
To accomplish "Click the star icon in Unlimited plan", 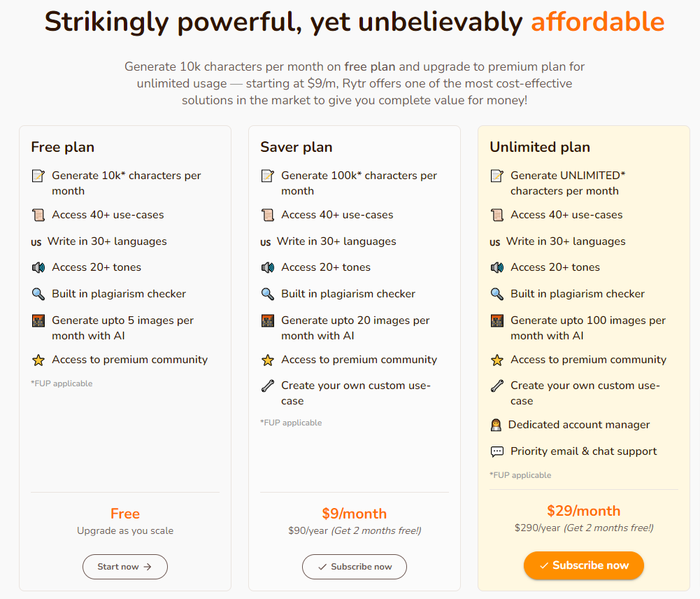I will coord(497,360).
